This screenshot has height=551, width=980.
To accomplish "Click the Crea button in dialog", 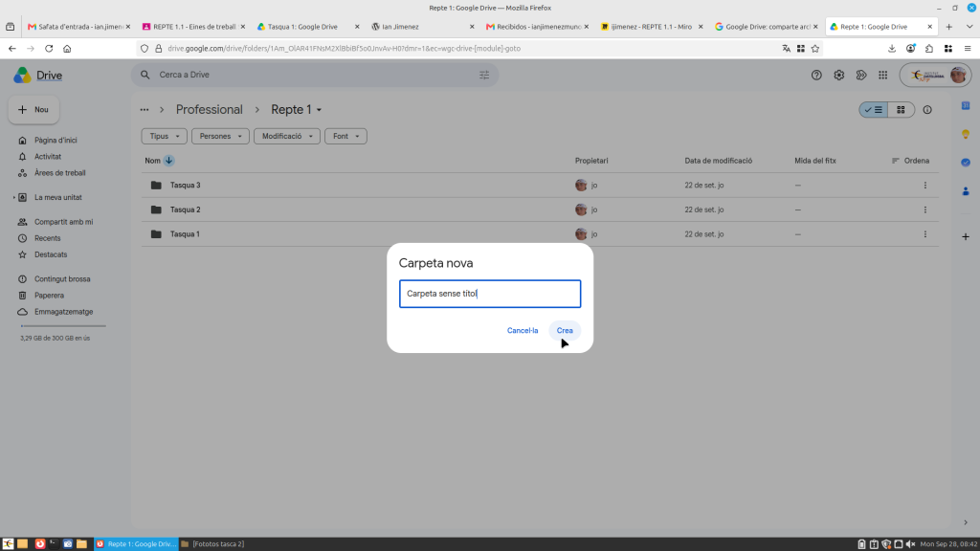I will click(x=565, y=330).
